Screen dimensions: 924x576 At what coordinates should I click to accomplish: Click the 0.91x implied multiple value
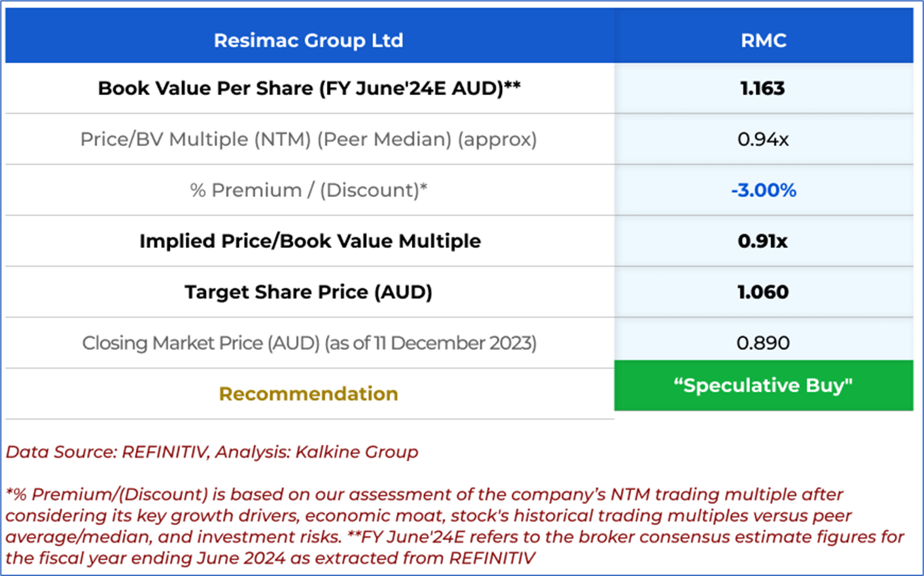[763, 241]
